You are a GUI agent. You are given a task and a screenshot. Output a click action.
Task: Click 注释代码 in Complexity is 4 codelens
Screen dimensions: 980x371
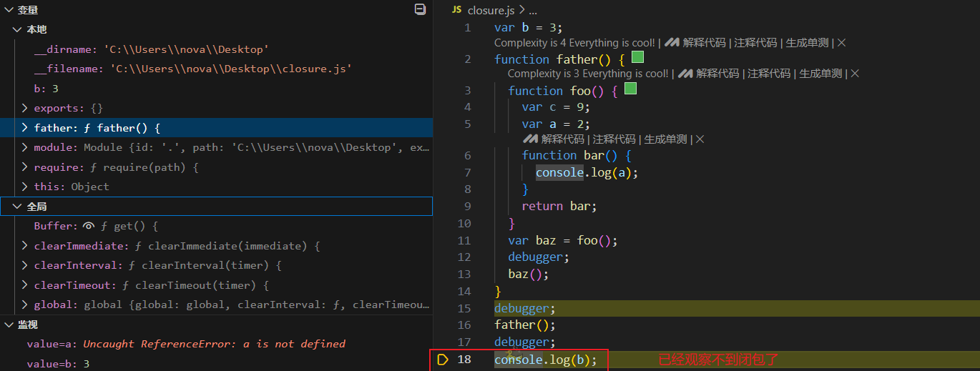(x=755, y=43)
